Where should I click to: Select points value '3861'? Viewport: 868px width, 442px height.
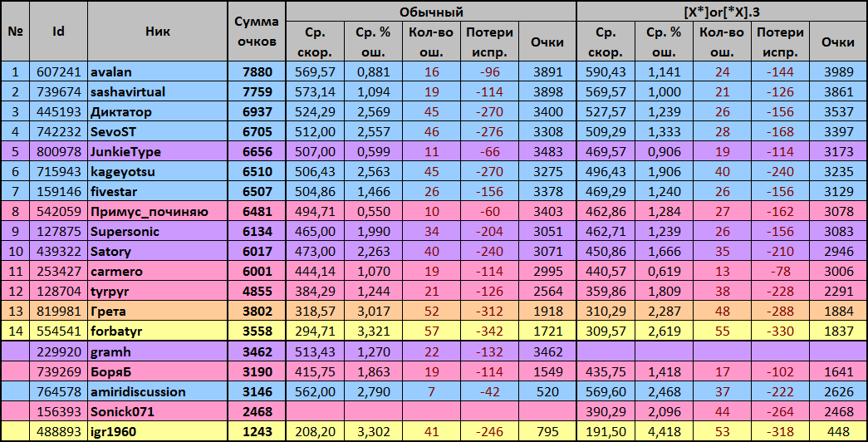pyautogui.click(x=838, y=92)
